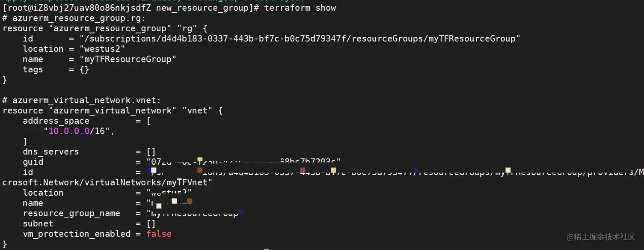Viewport: 644px width, 250px height.
Task: Click the '# azurerm_virtual_network.vnet:' comment line
Action: pyautogui.click(x=82, y=100)
